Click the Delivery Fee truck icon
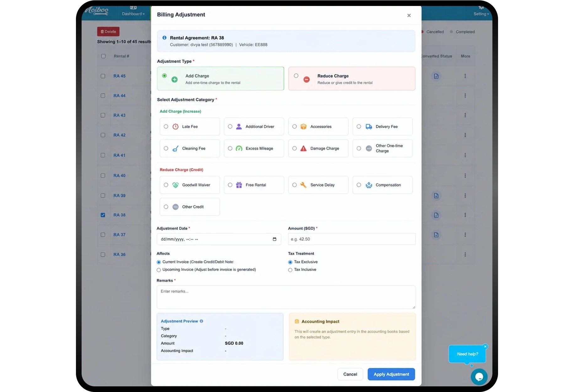 point(369,127)
